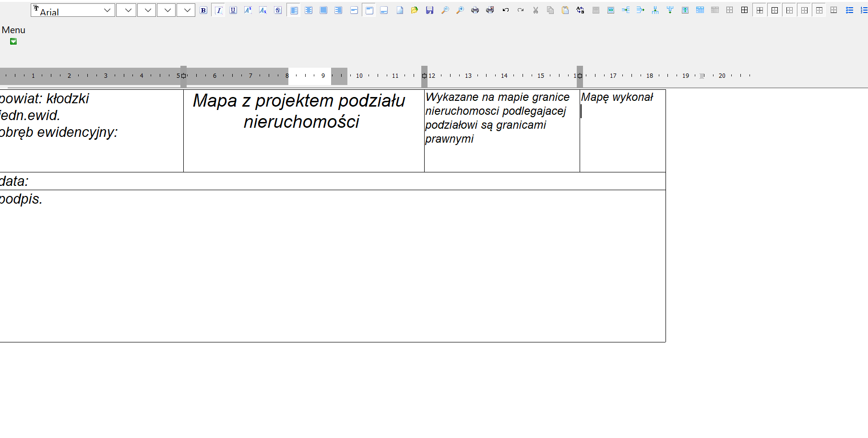Cut the selection with scissors icon
The height and width of the screenshot is (438, 868).
[x=535, y=10]
